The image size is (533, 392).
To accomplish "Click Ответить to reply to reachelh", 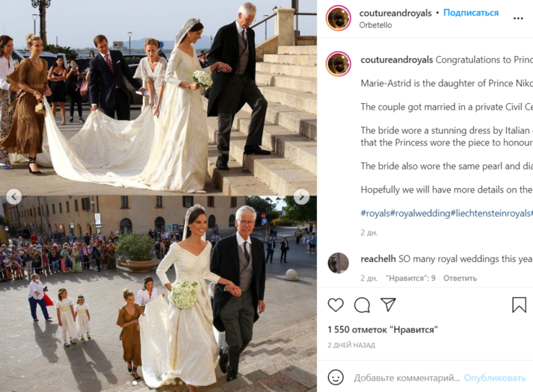I will pos(460,278).
